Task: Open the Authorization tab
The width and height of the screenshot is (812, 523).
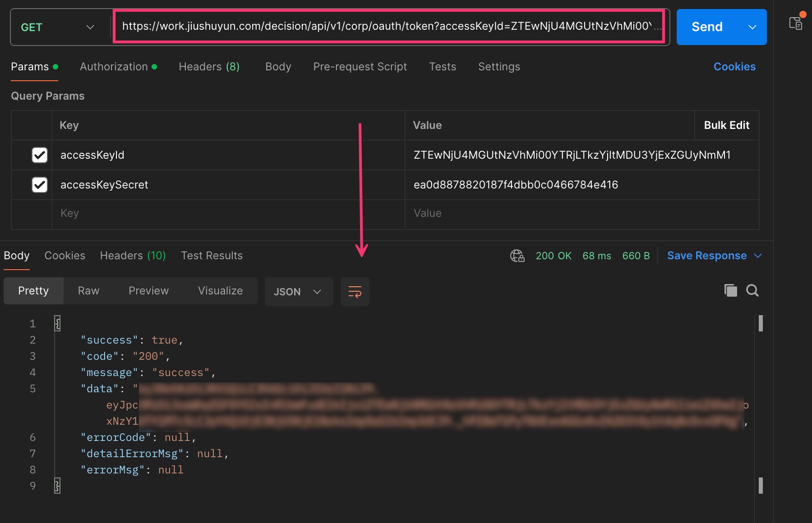Action: click(118, 67)
